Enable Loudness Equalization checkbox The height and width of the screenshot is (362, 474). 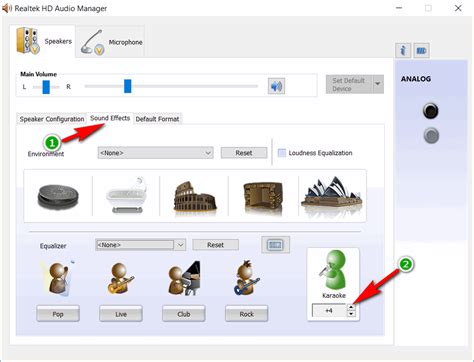point(282,153)
